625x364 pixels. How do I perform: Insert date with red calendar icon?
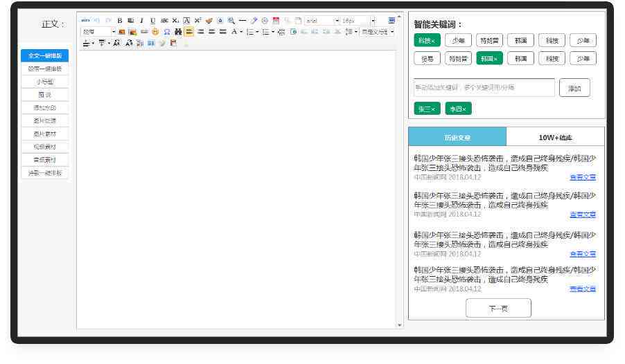(x=276, y=20)
